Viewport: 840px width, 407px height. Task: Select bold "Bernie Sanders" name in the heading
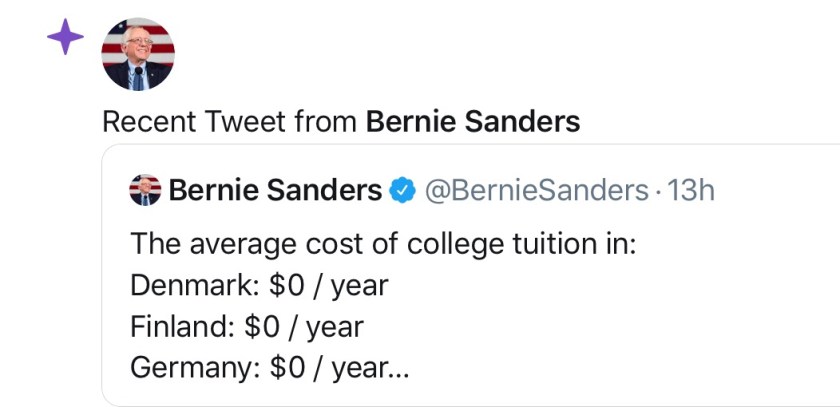(x=473, y=123)
